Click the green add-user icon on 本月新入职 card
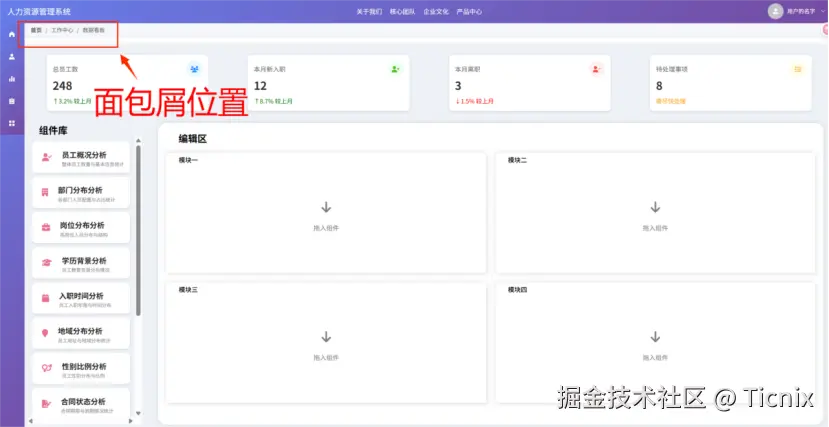This screenshot has width=829, height=427. click(x=395, y=69)
